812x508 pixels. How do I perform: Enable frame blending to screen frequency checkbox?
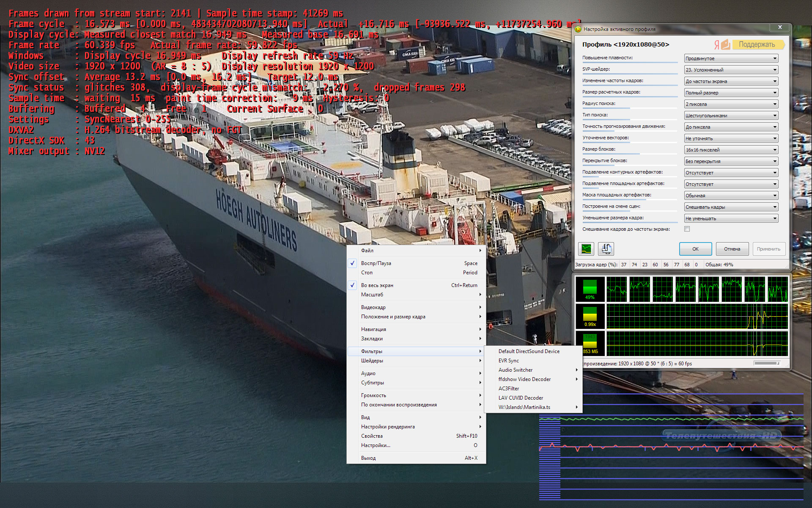(687, 229)
